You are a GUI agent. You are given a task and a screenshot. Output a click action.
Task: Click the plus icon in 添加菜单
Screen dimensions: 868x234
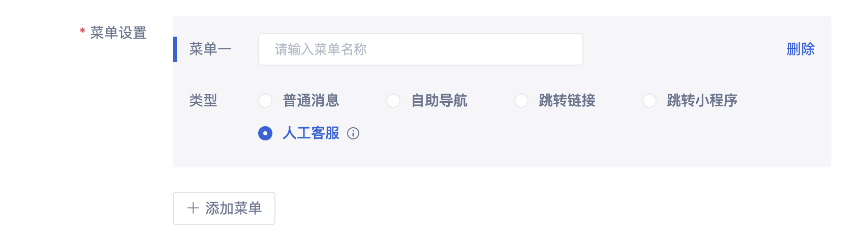click(193, 208)
